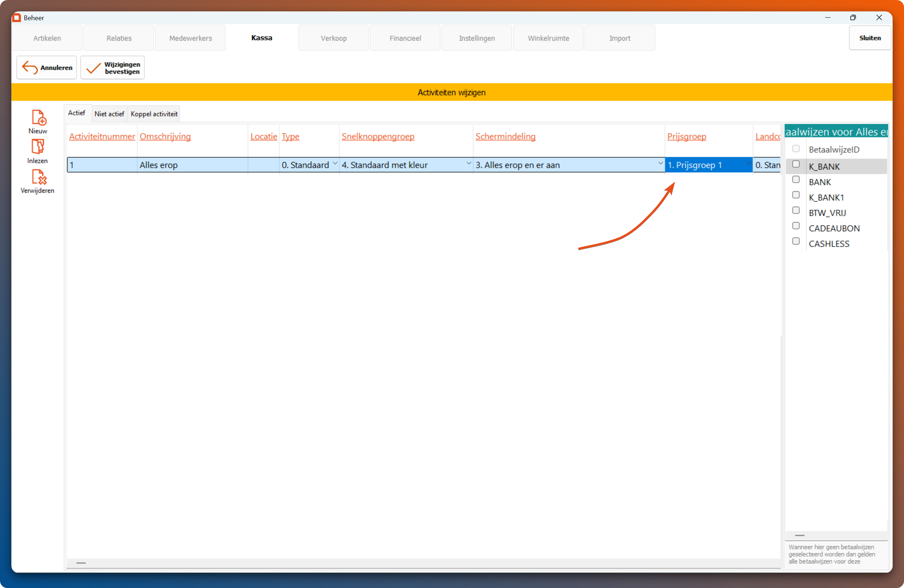Minimize the Beheer window
Viewport: 904px width, 588px height.
[x=828, y=18]
